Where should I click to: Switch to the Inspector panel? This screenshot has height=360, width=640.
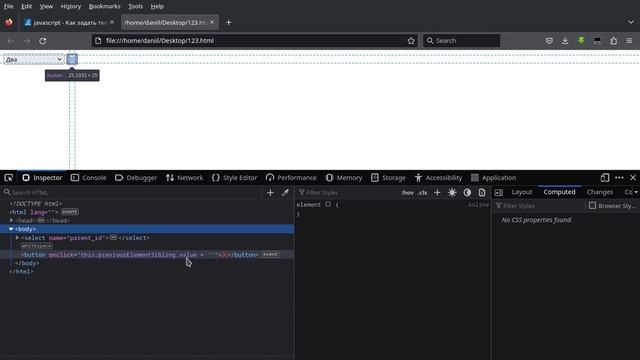coord(42,178)
